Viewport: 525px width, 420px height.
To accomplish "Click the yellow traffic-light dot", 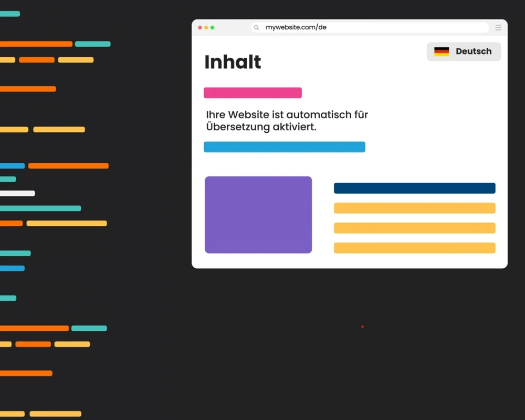I will 206,27.
